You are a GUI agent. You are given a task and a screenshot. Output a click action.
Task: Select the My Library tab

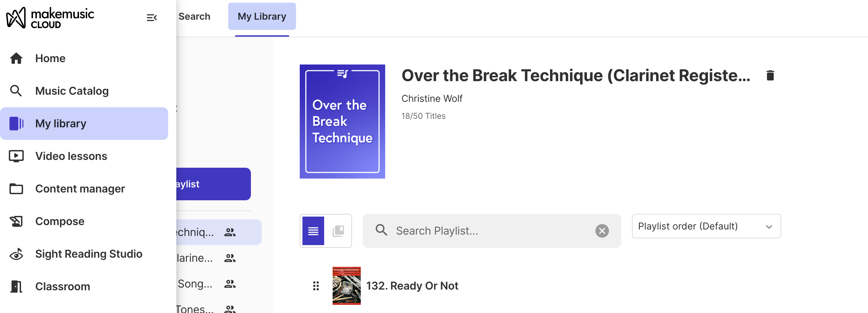(262, 16)
